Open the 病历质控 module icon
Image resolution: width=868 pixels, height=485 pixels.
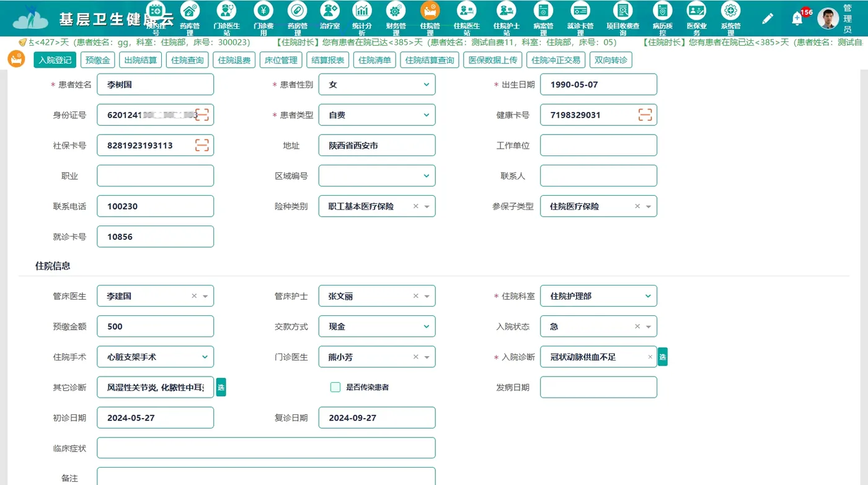click(663, 11)
